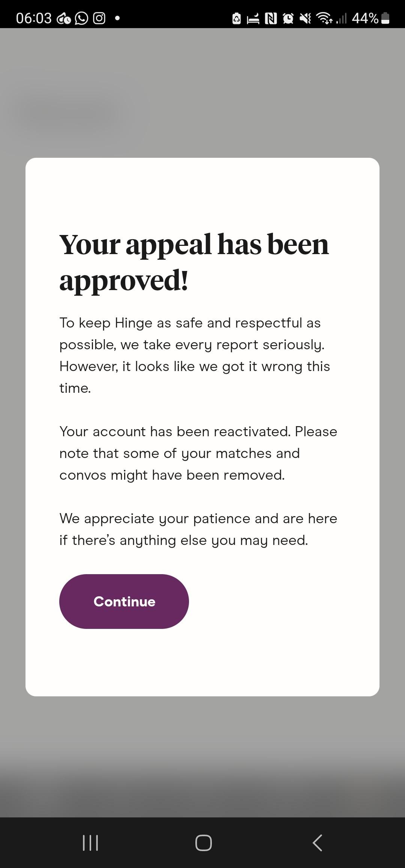Tap the more notifications dot indicator

[117, 18]
